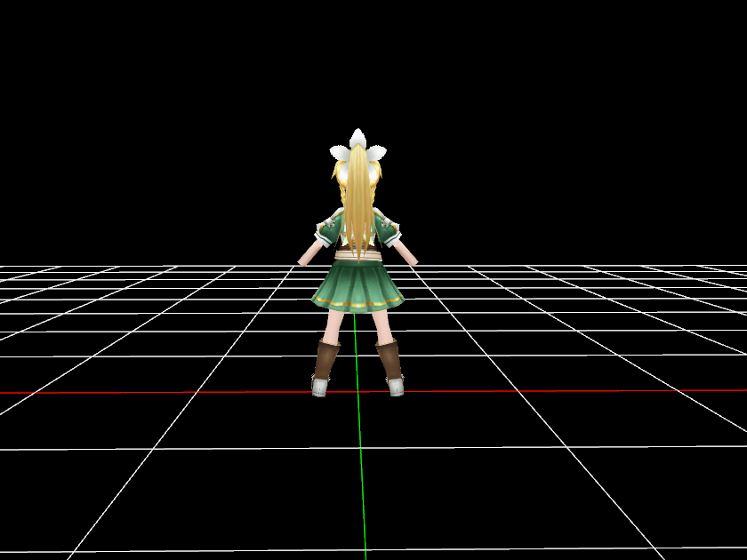Click the character's outstretched left-side hand

coord(305,260)
